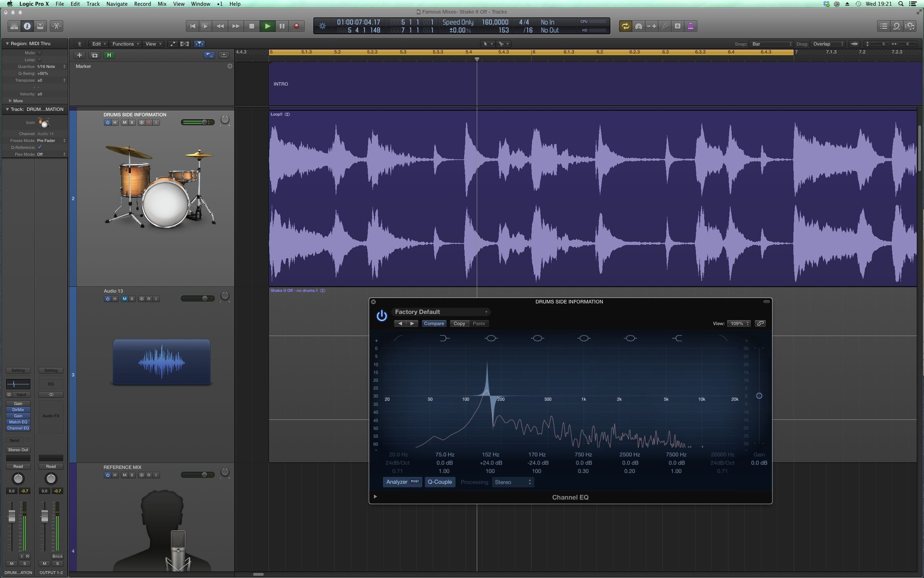Open Smart Controls scissors button
This screenshot has height=578, width=924.
point(57,26)
